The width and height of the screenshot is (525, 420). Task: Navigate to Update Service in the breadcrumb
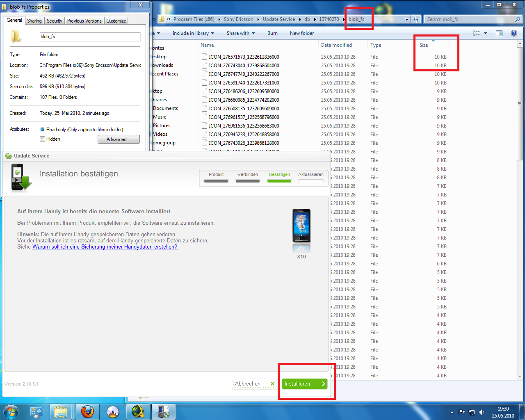pos(279,19)
